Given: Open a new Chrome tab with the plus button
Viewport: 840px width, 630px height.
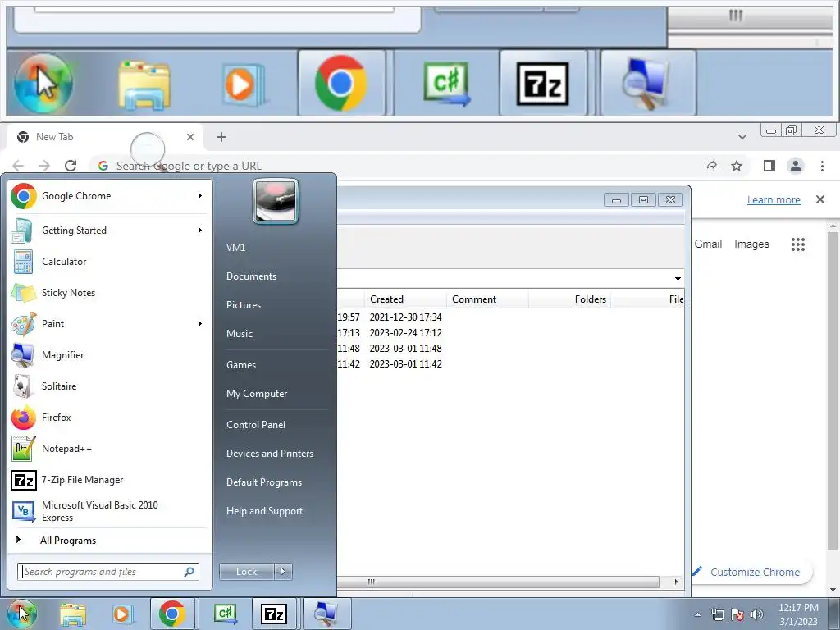Looking at the screenshot, I should tap(221, 137).
